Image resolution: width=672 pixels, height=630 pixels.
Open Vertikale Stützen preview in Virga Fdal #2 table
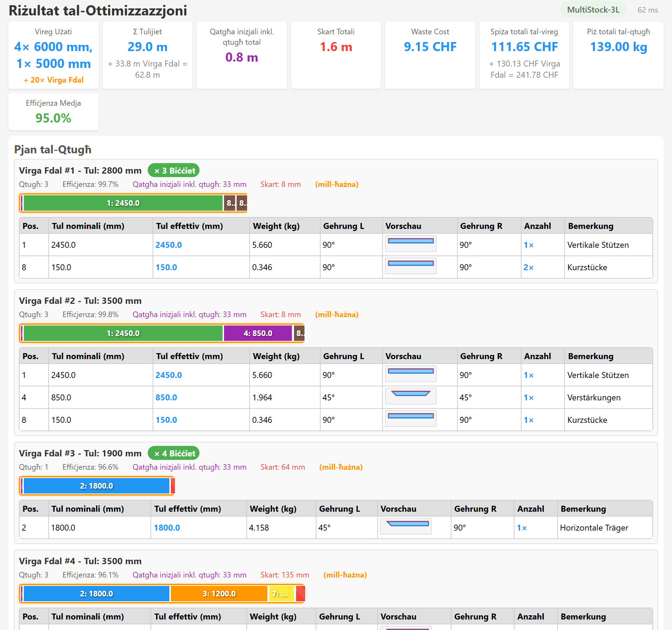coord(411,374)
